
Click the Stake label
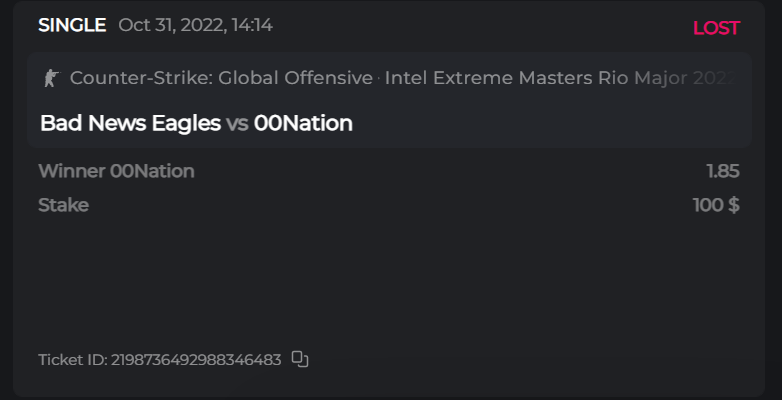coord(63,205)
